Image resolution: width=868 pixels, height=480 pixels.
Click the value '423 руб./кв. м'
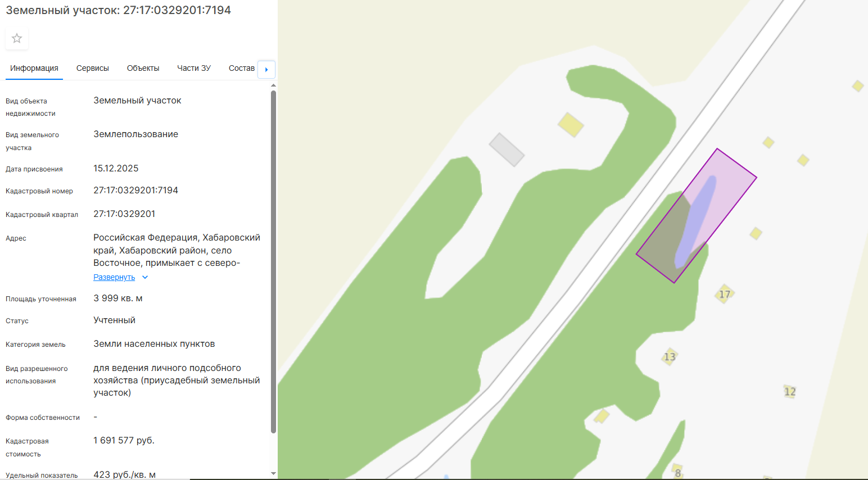124,475
